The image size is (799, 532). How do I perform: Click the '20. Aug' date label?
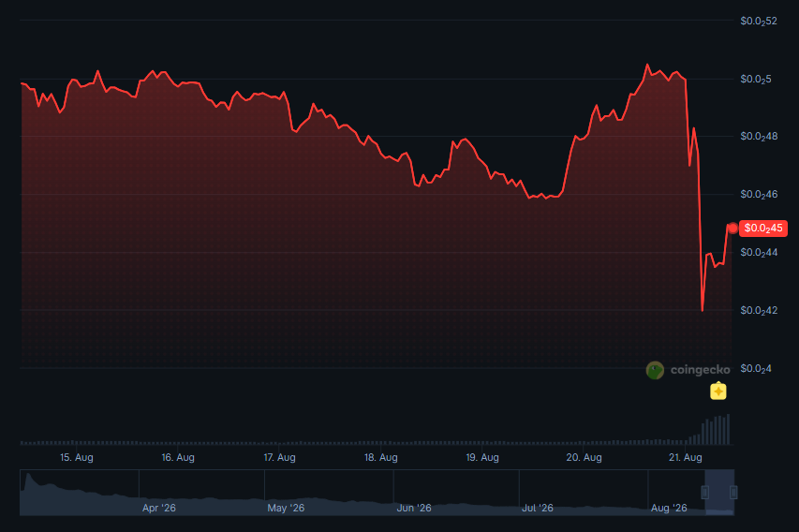pos(584,458)
